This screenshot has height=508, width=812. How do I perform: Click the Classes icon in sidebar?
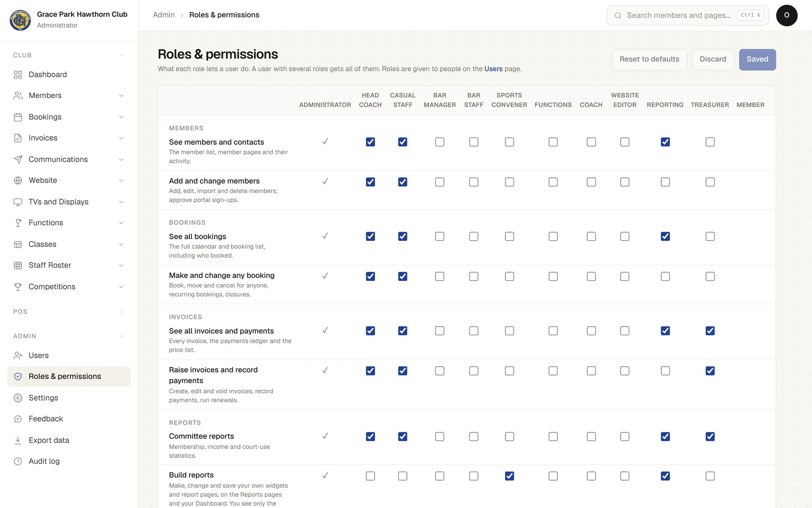click(18, 244)
